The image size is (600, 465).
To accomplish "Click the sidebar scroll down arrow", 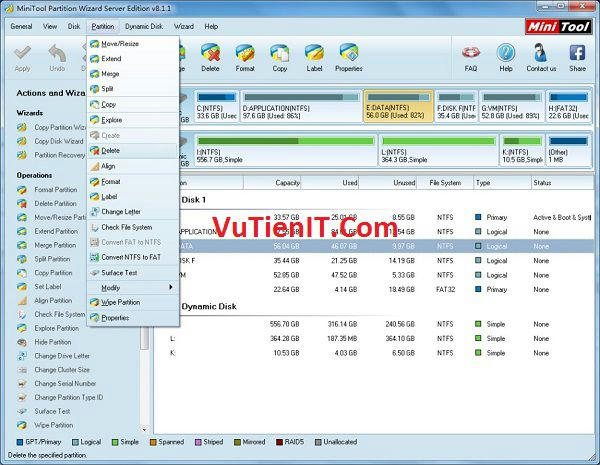I will click(x=145, y=430).
